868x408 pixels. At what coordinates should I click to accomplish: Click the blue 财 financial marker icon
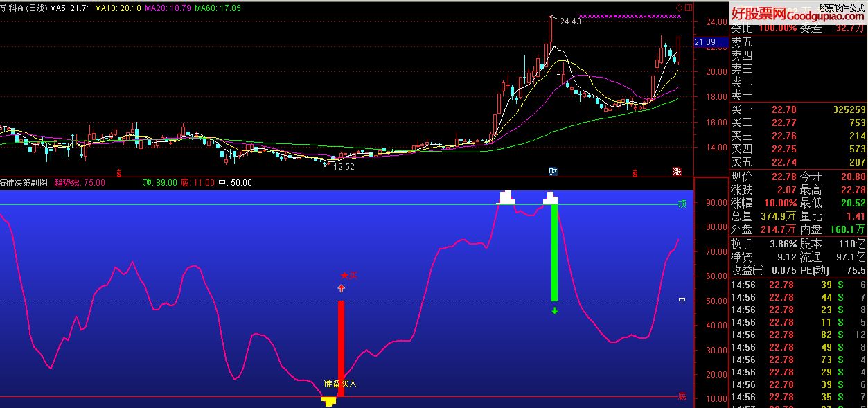pyautogui.click(x=552, y=171)
